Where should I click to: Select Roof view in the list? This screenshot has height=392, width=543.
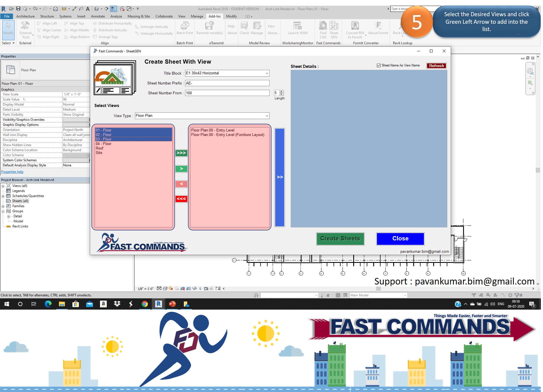pyautogui.click(x=100, y=148)
